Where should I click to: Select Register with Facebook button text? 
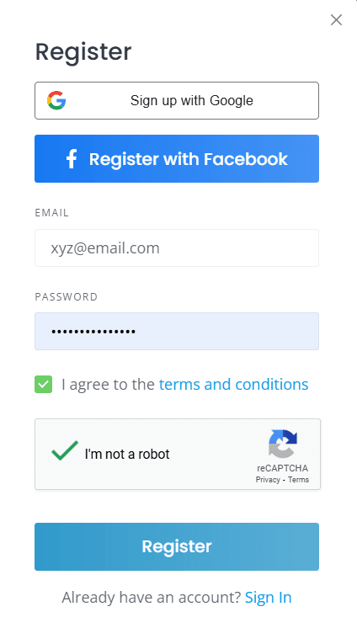(189, 159)
